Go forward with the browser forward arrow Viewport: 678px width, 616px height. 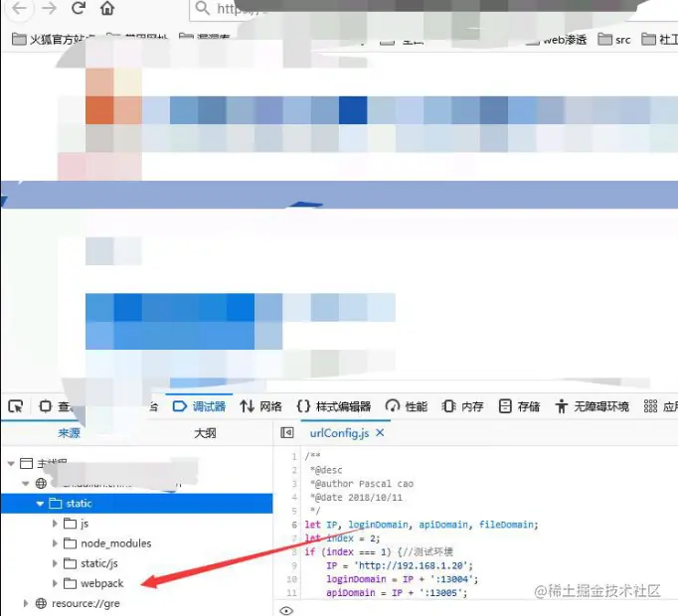click(49, 8)
